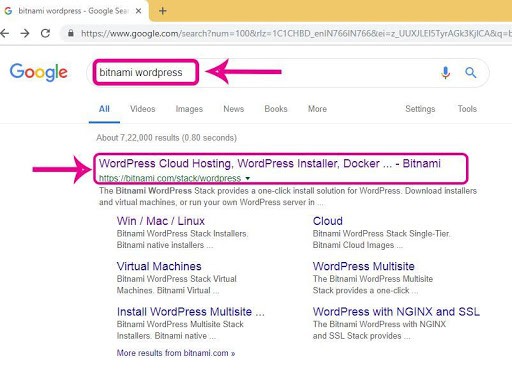512x370 pixels.
Task: Click Bitnami WordPress Multisite Stack Installers description
Action: click(180, 330)
